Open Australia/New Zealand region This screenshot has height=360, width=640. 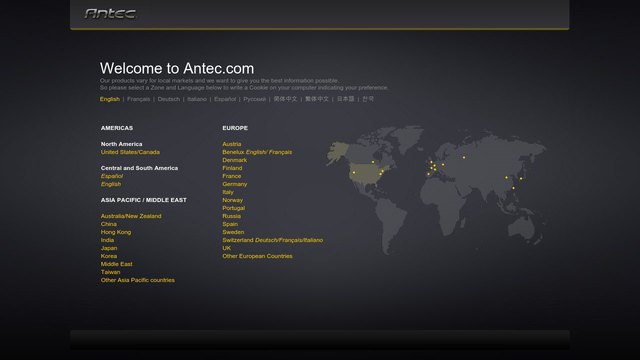pyautogui.click(x=131, y=216)
